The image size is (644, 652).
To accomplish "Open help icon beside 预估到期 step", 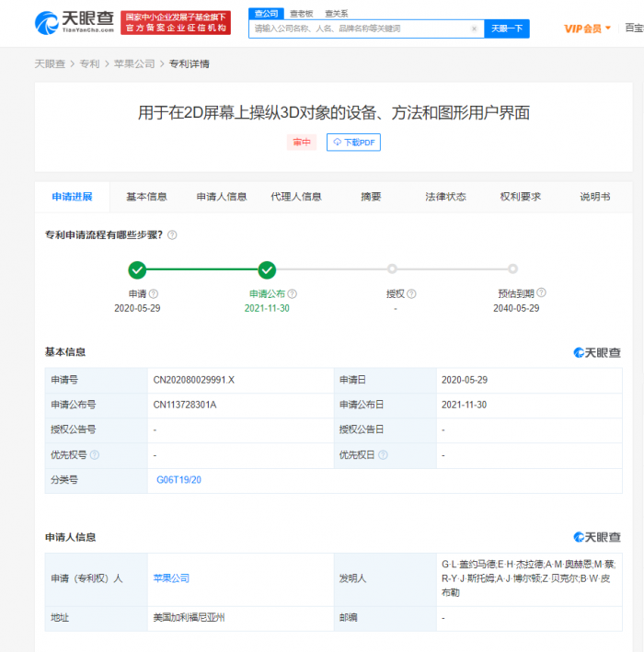I will pyautogui.click(x=541, y=292).
